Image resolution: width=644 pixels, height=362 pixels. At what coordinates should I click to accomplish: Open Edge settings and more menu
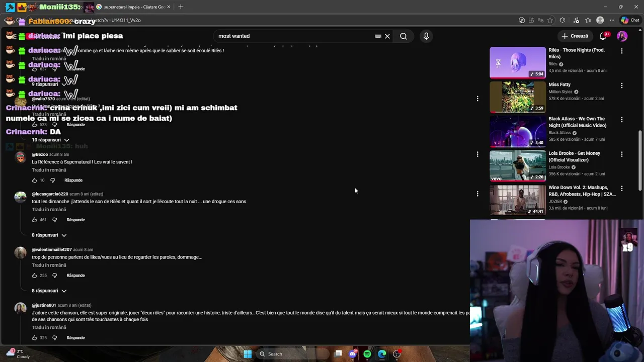(x=612, y=20)
